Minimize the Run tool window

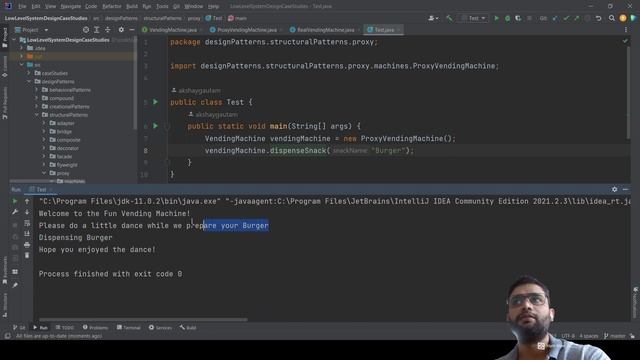(x=625, y=189)
